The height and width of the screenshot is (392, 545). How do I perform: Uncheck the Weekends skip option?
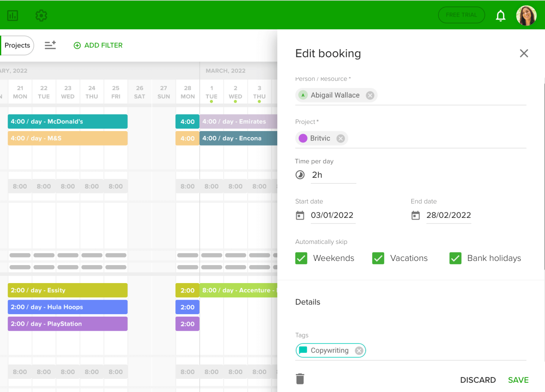(x=301, y=258)
